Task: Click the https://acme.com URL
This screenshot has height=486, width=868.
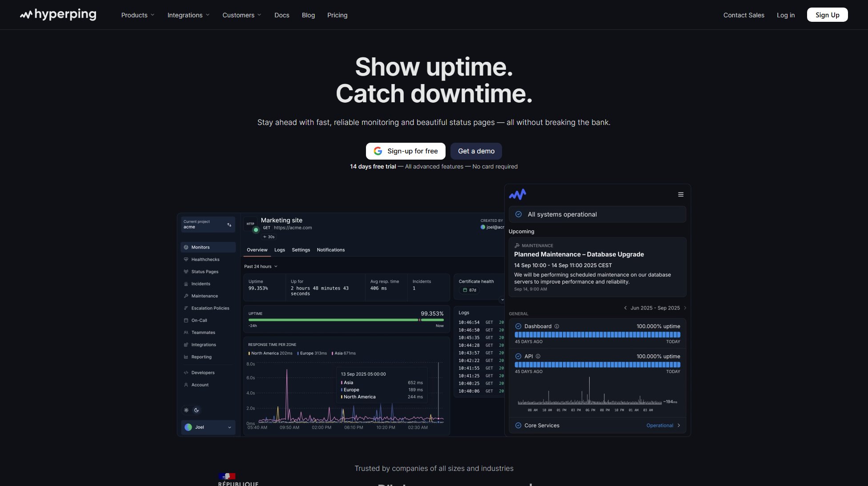Action: point(293,228)
